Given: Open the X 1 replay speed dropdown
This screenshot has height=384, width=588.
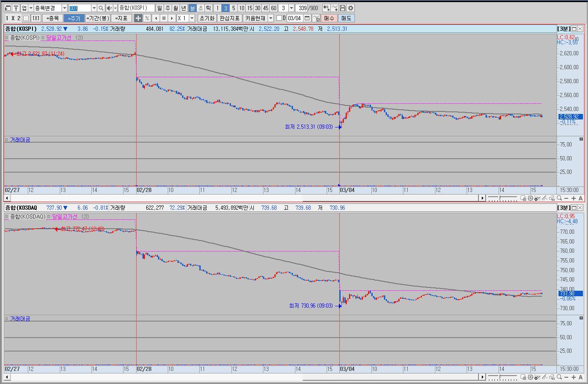Looking at the screenshot, I should click(x=192, y=18).
